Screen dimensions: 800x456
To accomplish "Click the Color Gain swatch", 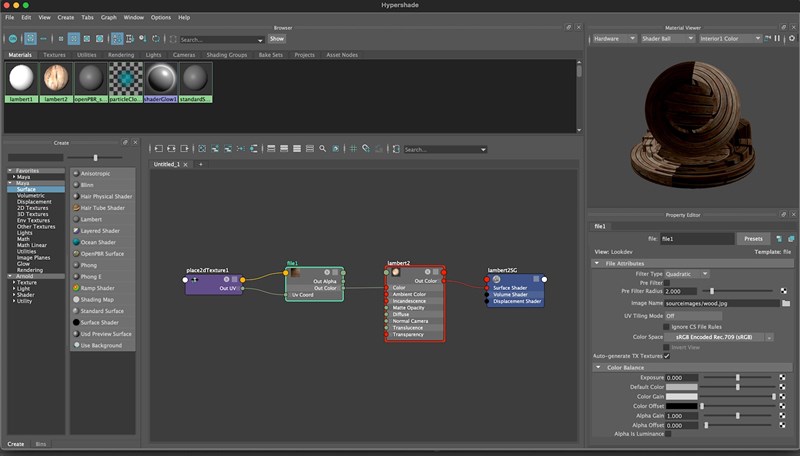I will click(x=682, y=397).
